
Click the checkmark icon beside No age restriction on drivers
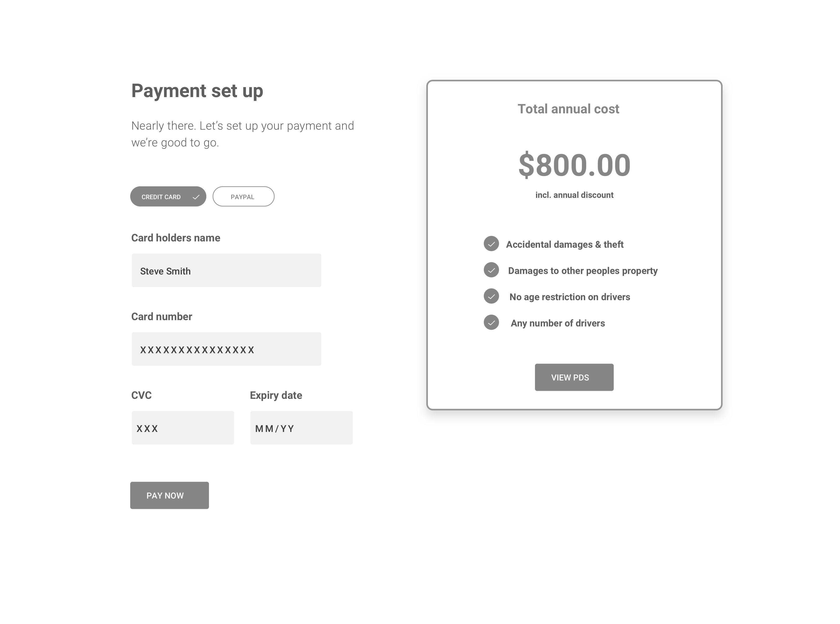point(491,296)
